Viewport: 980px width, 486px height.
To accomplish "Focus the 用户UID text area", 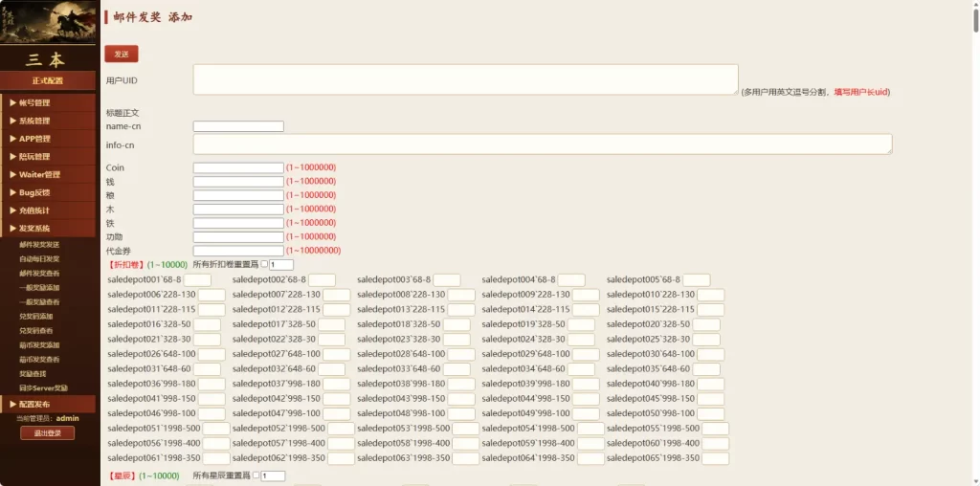I will point(466,79).
